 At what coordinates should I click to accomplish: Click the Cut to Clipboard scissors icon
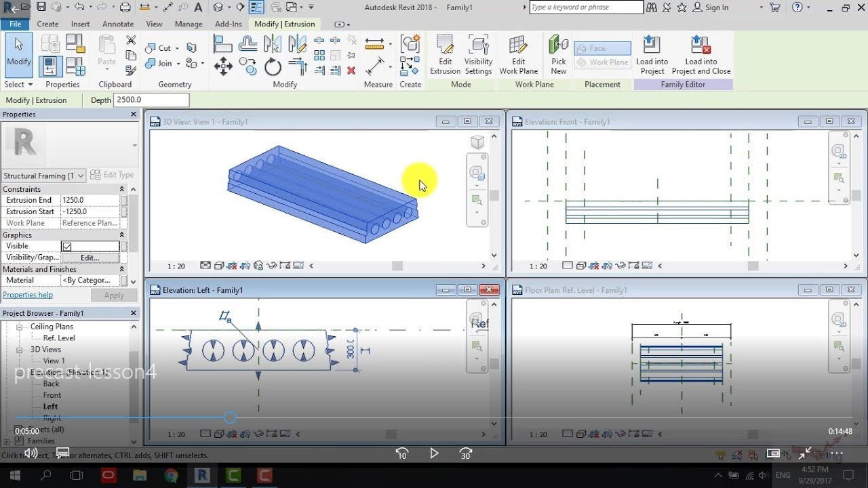(x=131, y=40)
